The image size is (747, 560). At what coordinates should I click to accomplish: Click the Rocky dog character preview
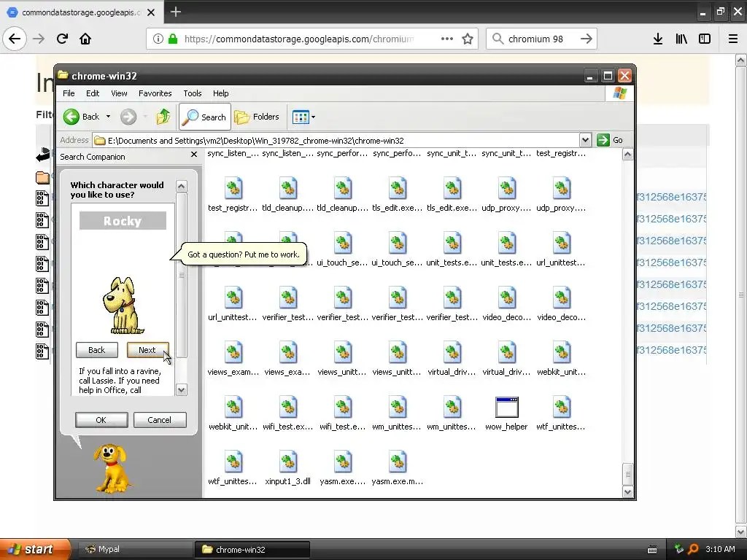pos(123,306)
